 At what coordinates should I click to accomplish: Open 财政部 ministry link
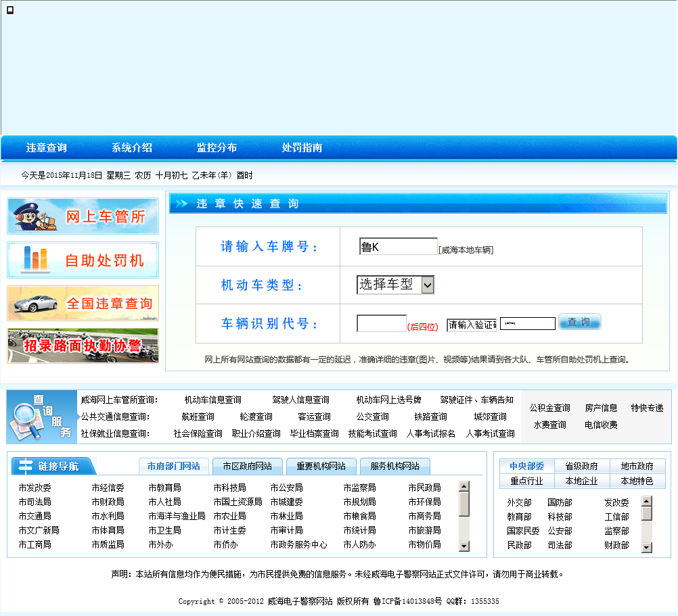(x=616, y=545)
